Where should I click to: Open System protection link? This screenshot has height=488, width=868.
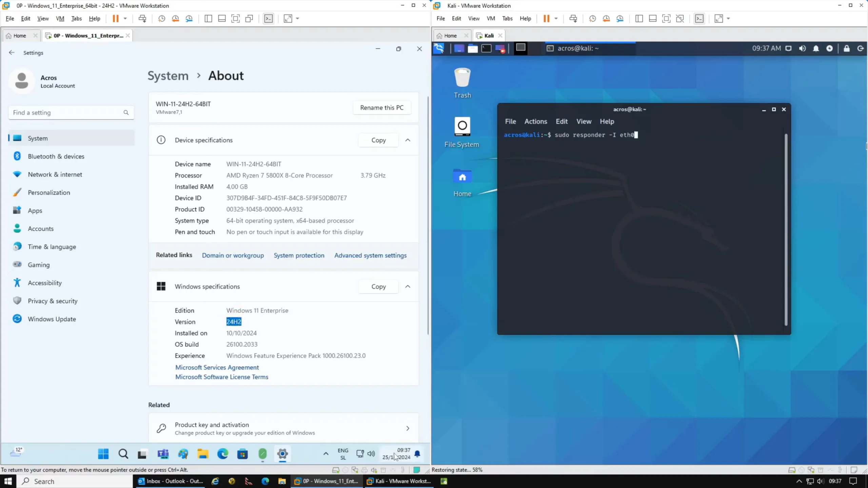point(299,255)
